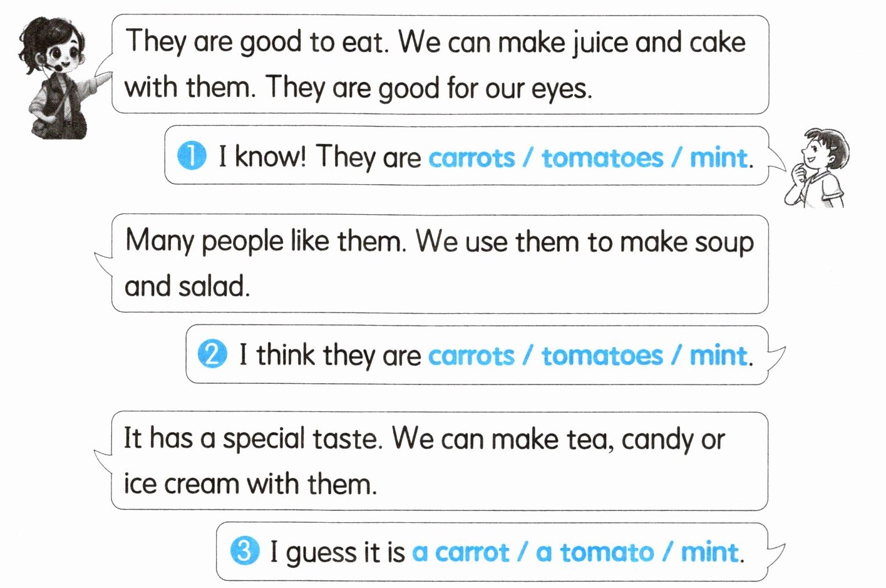Viewport: 886px width, 588px height.
Task: Click the girl guide character illustration
Action: 59,78
